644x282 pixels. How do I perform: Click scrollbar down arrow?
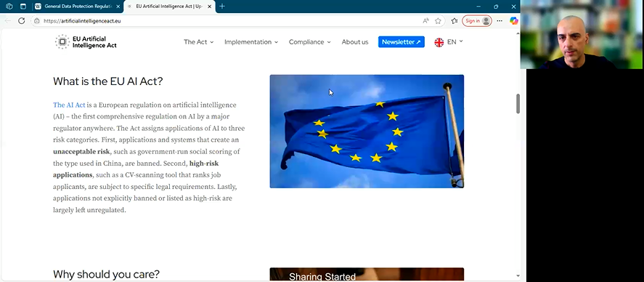point(518,276)
